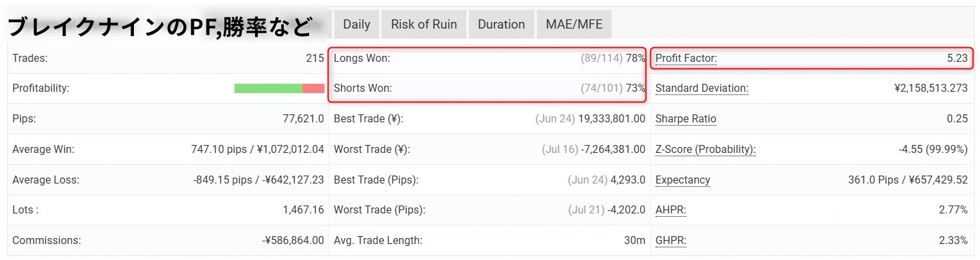Click the Z-Score (Probability) label
The width and height of the screenshot is (980, 260).
[x=706, y=150]
